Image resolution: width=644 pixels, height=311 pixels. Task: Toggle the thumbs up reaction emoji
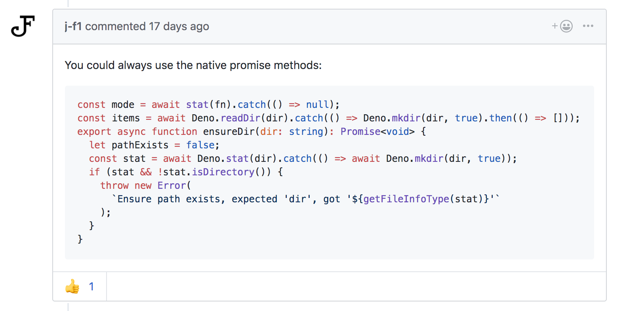coord(72,286)
